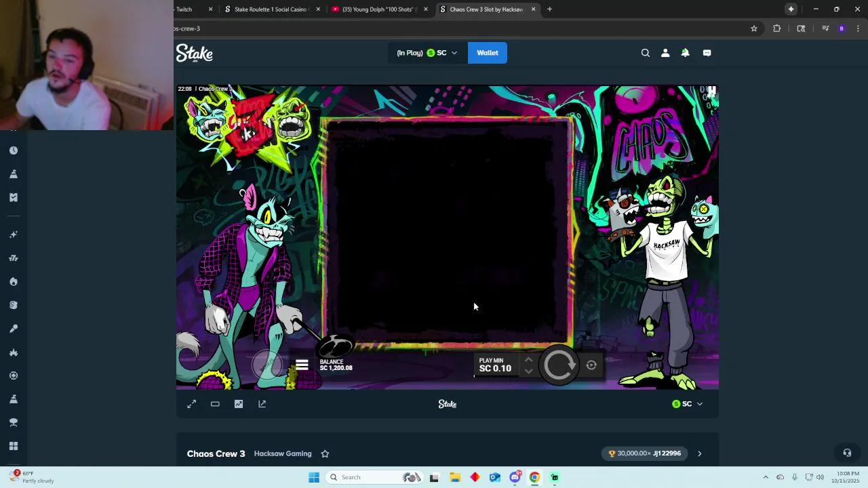The width and height of the screenshot is (868, 488).
Task: Open the taskbar clock 10:08 PM
Action: (847, 477)
